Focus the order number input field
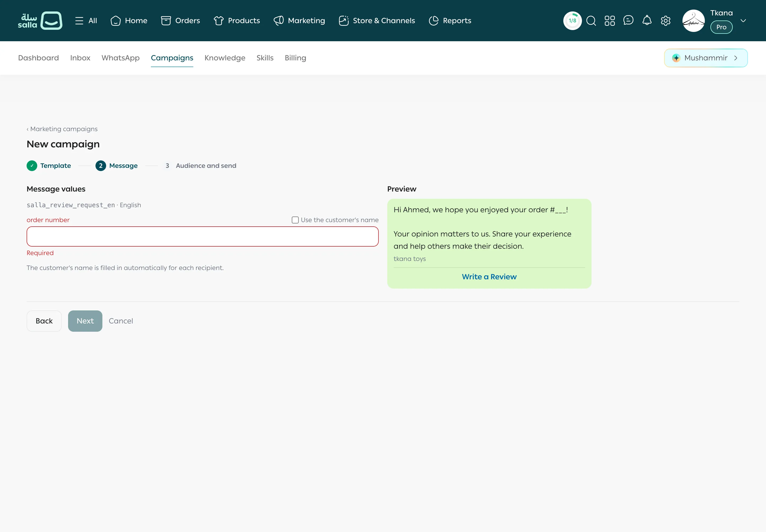Viewport: 766px width, 532px height. tap(203, 237)
